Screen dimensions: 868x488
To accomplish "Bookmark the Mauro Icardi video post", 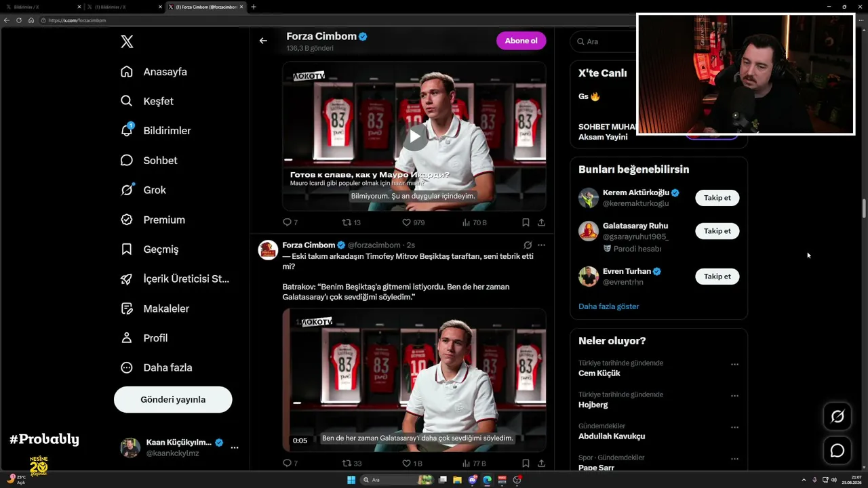I will coord(526,222).
